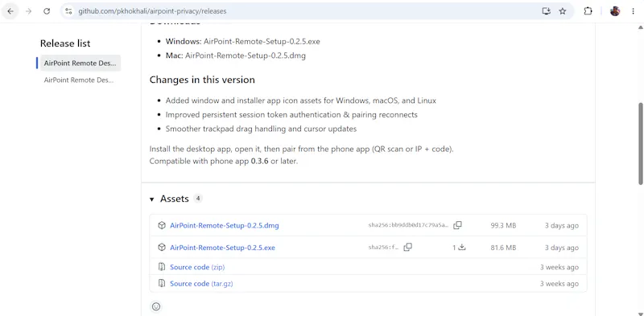This screenshot has width=644, height=316.
Task: Download AirPoint-Remote-Setup-0.2.5.dmg from assets
Action: point(225,225)
